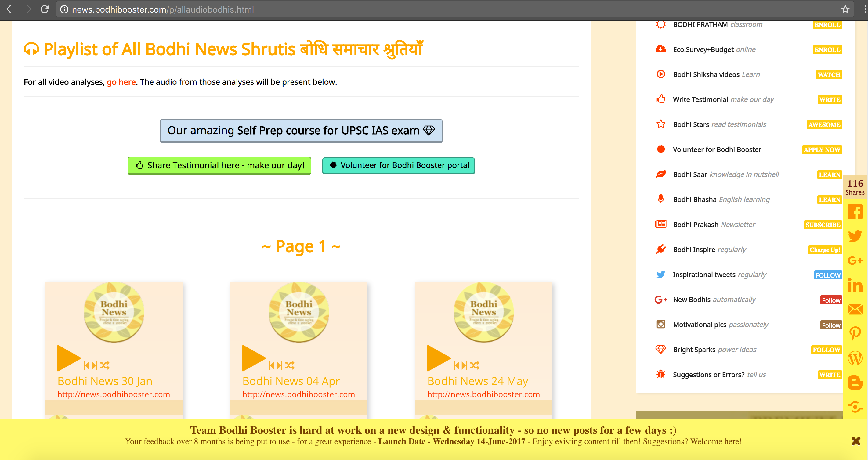The width and height of the screenshot is (868, 460).
Task: Click the newspaper icon beside Bodhi Prakash
Action: point(661,224)
